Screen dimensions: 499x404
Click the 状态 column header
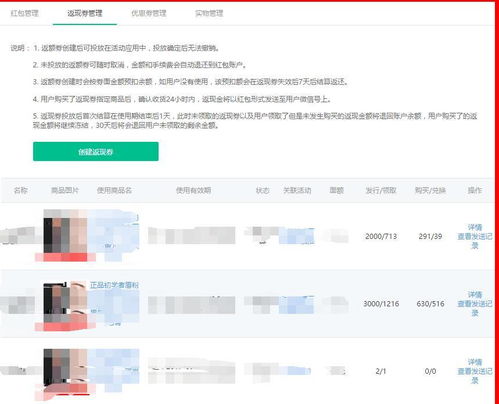[262, 190]
